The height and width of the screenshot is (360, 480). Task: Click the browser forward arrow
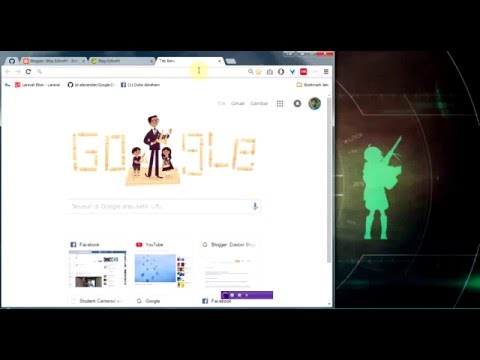pyautogui.click(x=18, y=72)
